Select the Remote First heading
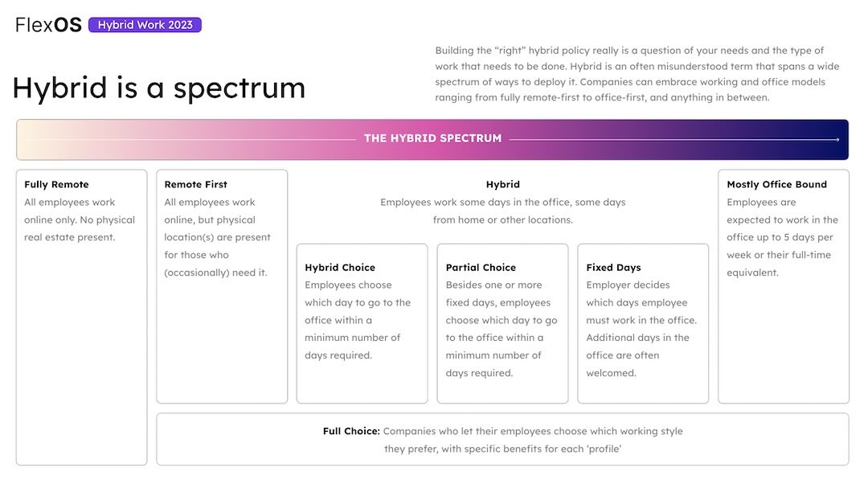Viewport: 868px width, 484px height. click(x=197, y=185)
